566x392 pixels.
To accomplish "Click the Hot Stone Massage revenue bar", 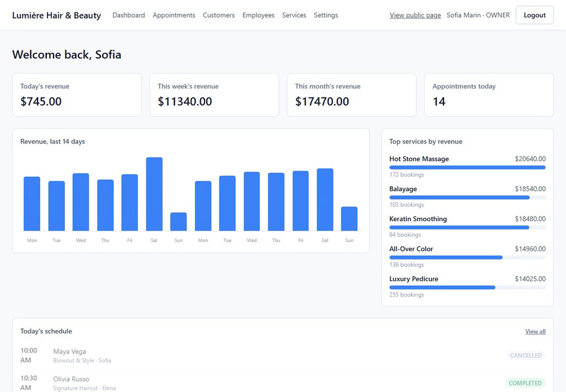I will click(x=467, y=167).
